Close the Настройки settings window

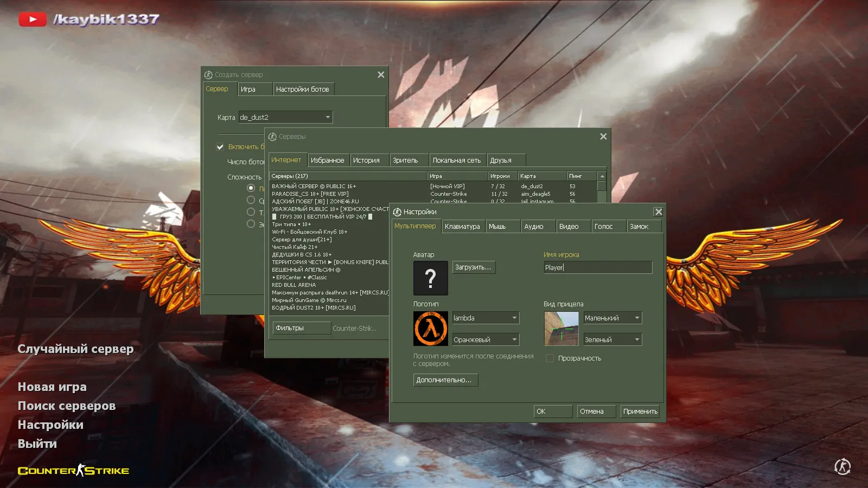[658, 212]
